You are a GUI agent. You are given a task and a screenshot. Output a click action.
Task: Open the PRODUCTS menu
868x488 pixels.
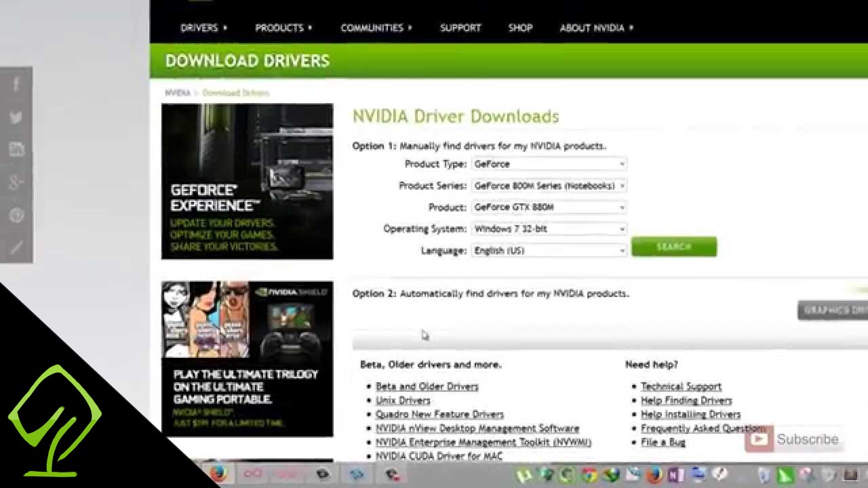tap(283, 28)
